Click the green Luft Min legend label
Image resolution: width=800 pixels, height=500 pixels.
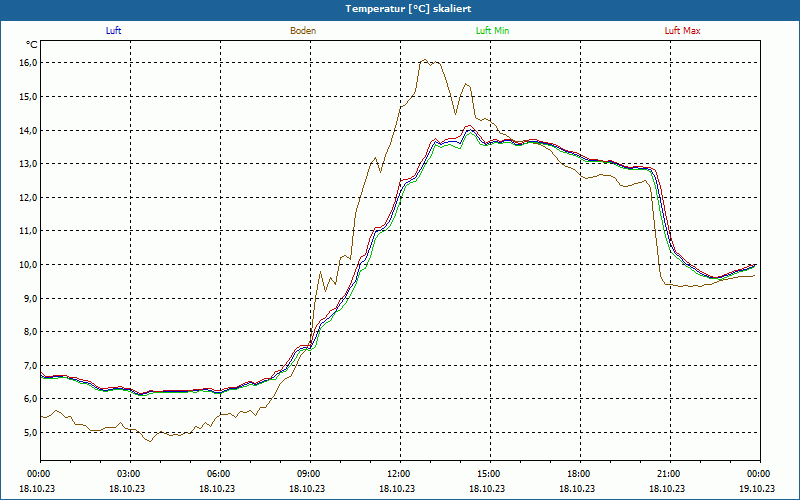(492, 31)
